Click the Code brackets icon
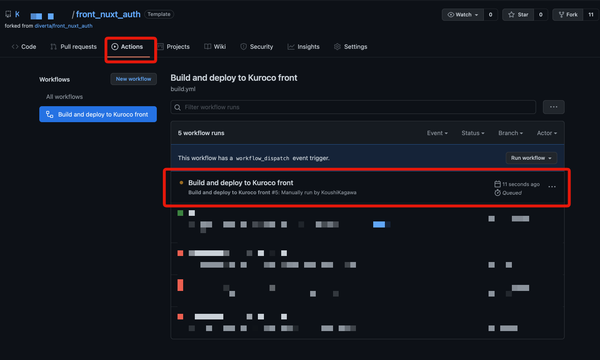600x360 pixels. (x=15, y=47)
